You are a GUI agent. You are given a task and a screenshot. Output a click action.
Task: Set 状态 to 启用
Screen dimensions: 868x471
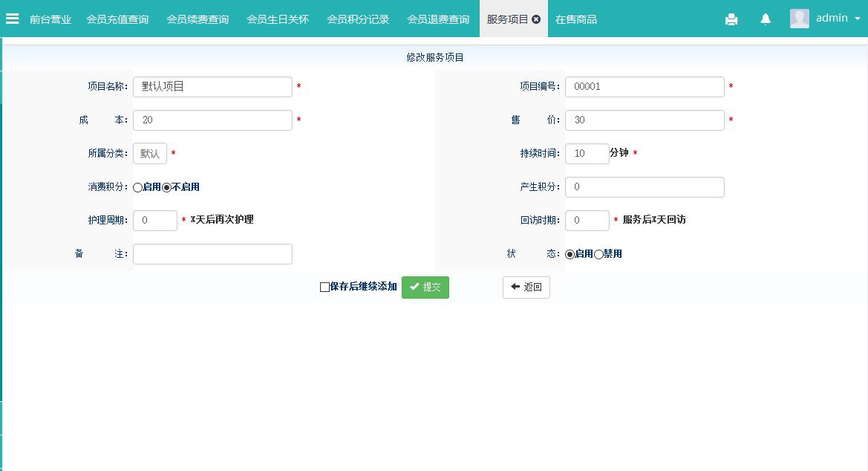570,255
